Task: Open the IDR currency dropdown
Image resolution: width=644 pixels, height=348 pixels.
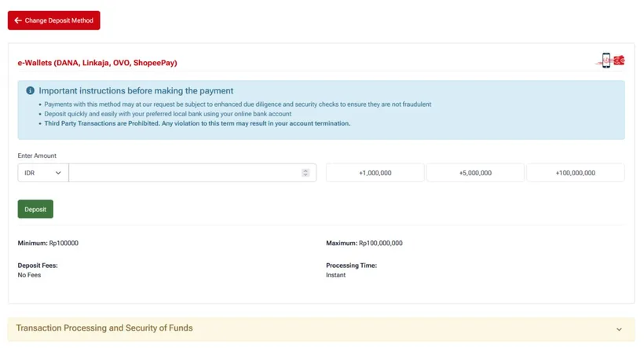Action: [x=43, y=173]
